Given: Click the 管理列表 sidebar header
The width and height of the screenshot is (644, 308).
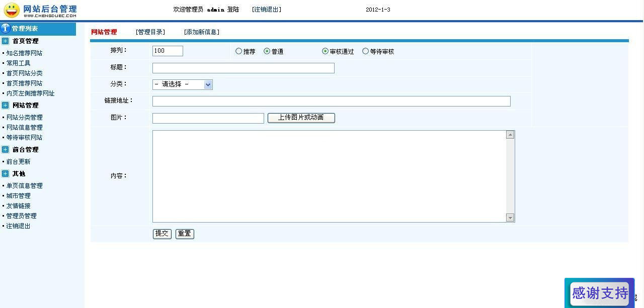Looking at the screenshot, I should coord(38,29).
